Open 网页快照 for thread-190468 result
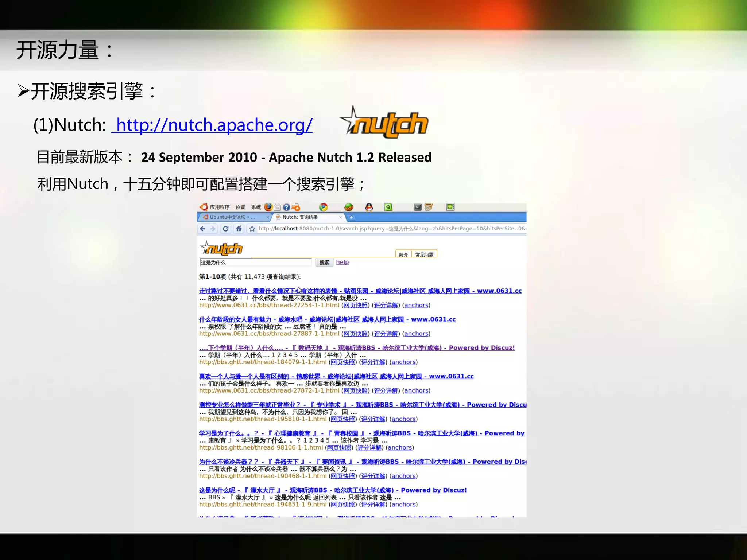Image resolution: width=747 pixels, height=560 pixels. coord(343,476)
